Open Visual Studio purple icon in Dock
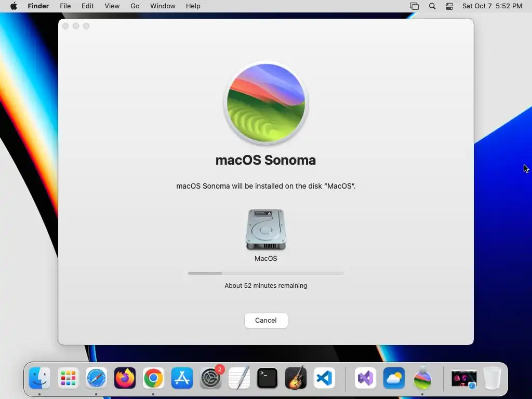The height and width of the screenshot is (399, 532). point(365,378)
